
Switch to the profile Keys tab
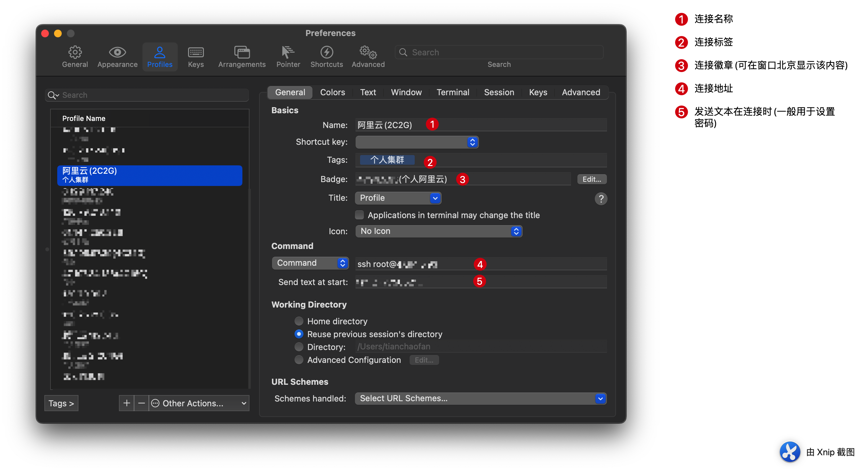coord(538,92)
